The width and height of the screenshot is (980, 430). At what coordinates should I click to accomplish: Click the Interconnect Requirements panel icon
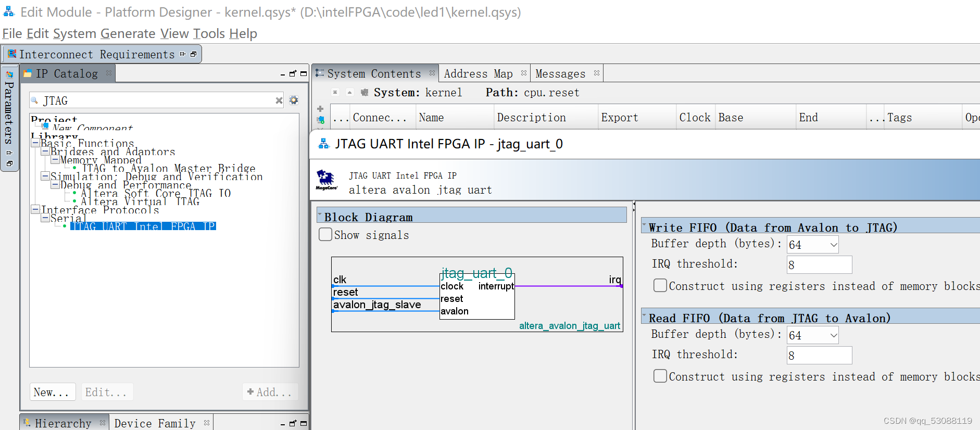click(12, 54)
